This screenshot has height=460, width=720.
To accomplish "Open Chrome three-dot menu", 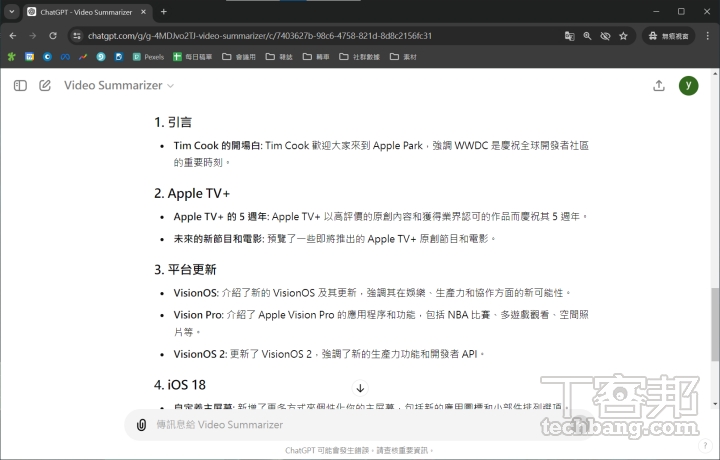I will 708,36.
